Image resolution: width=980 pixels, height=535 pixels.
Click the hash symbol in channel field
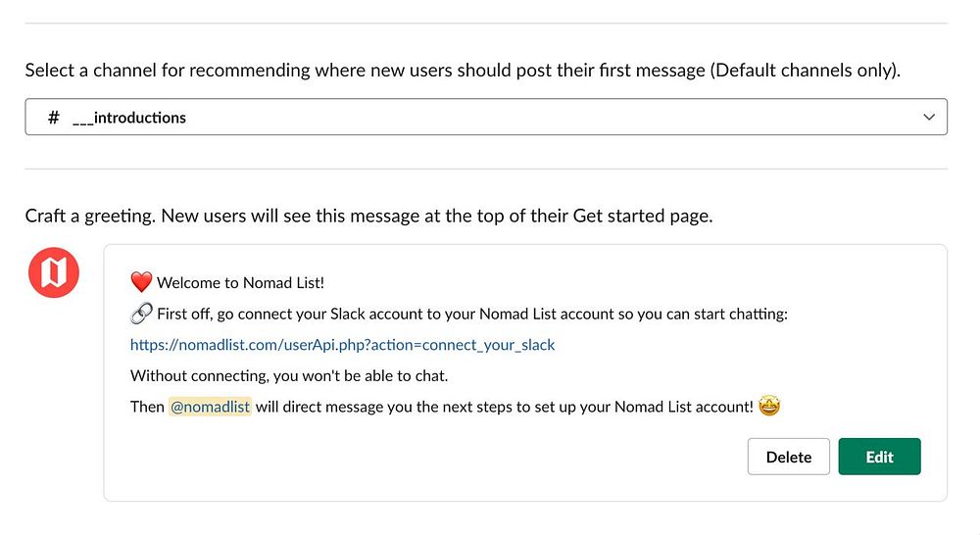(x=54, y=118)
